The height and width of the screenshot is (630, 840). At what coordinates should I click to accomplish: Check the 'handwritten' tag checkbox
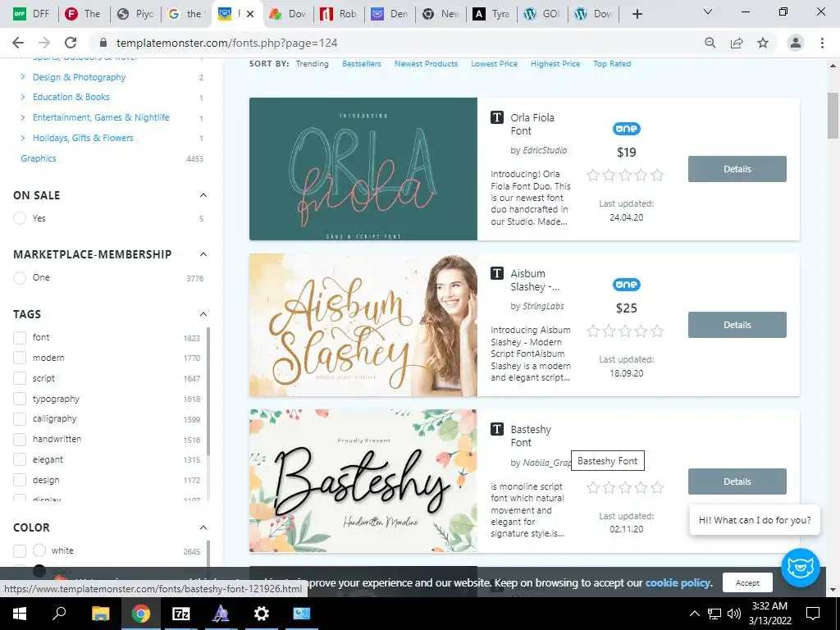tap(20, 440)
